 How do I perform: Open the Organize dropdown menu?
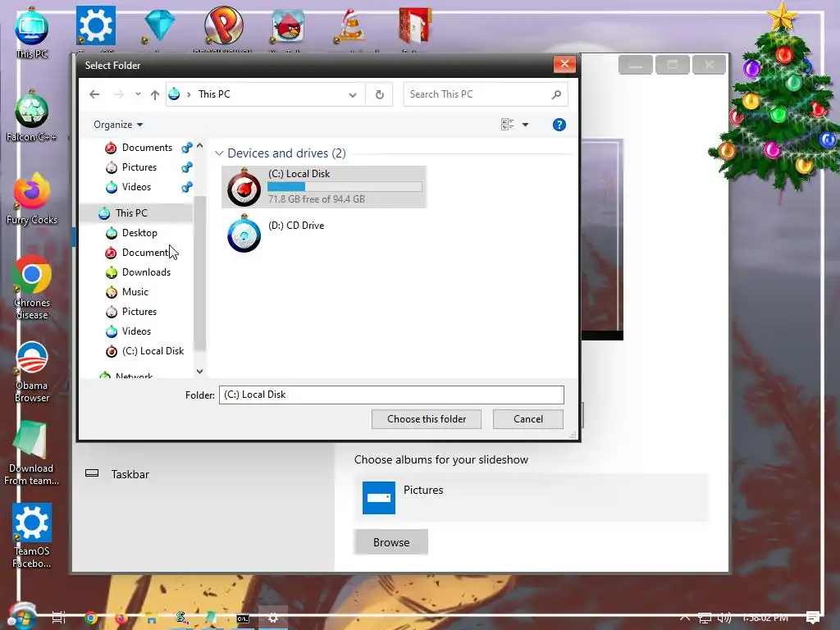(118, 125)
